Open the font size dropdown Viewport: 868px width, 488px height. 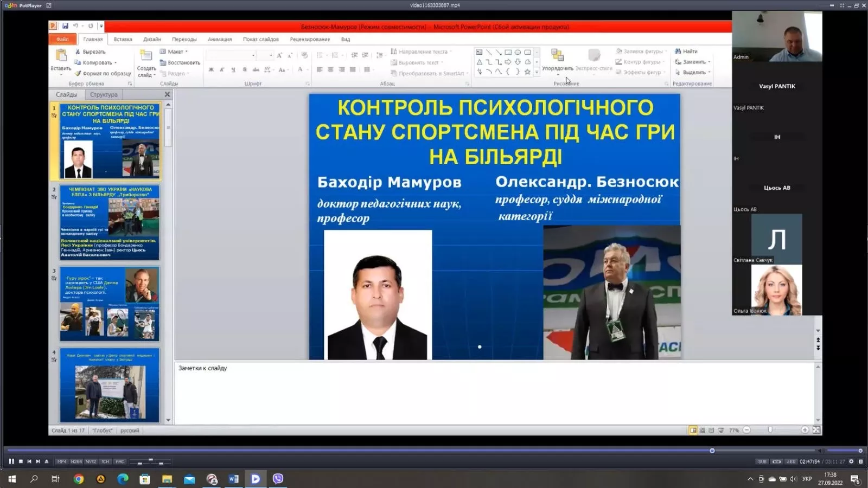(x=271, y=55)
